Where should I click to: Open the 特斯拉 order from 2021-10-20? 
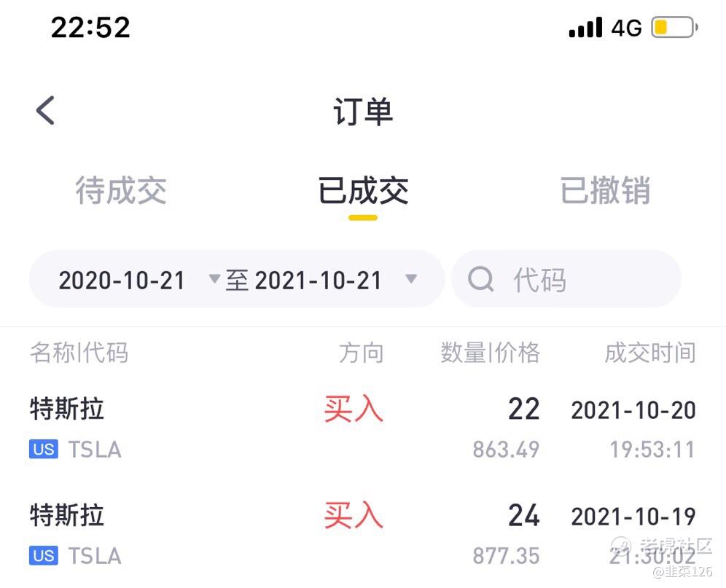[x=363, y=428]
